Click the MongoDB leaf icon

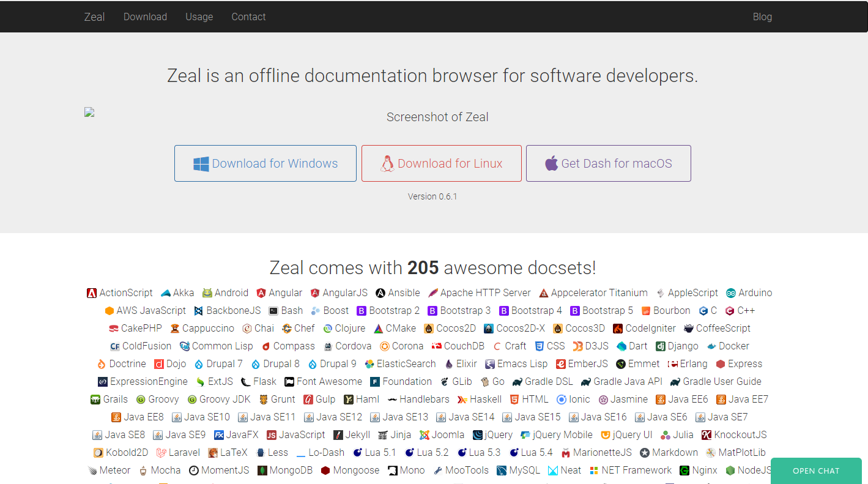click(262, 471)
